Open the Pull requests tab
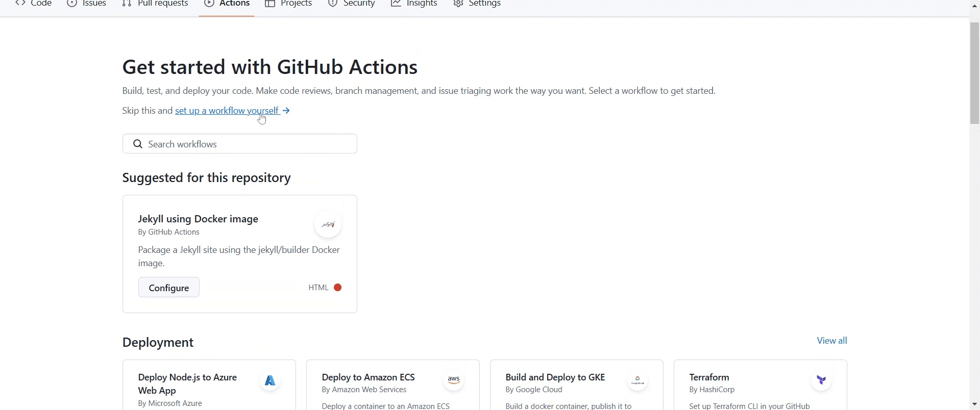 pos(155,4)
